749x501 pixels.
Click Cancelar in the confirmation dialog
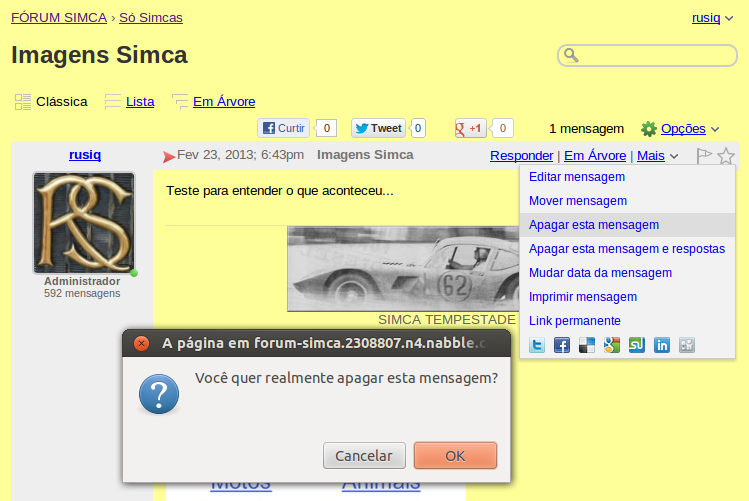click(364, 456)
